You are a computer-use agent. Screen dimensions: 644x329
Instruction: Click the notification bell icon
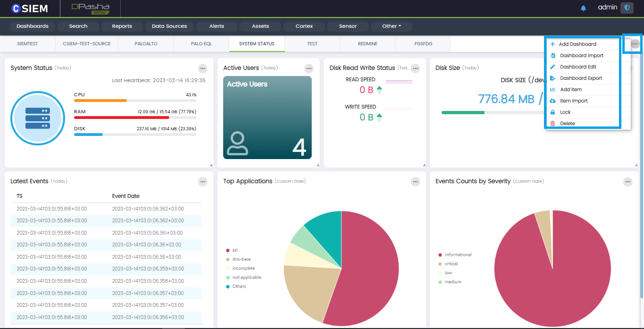[x=583, y=8]
